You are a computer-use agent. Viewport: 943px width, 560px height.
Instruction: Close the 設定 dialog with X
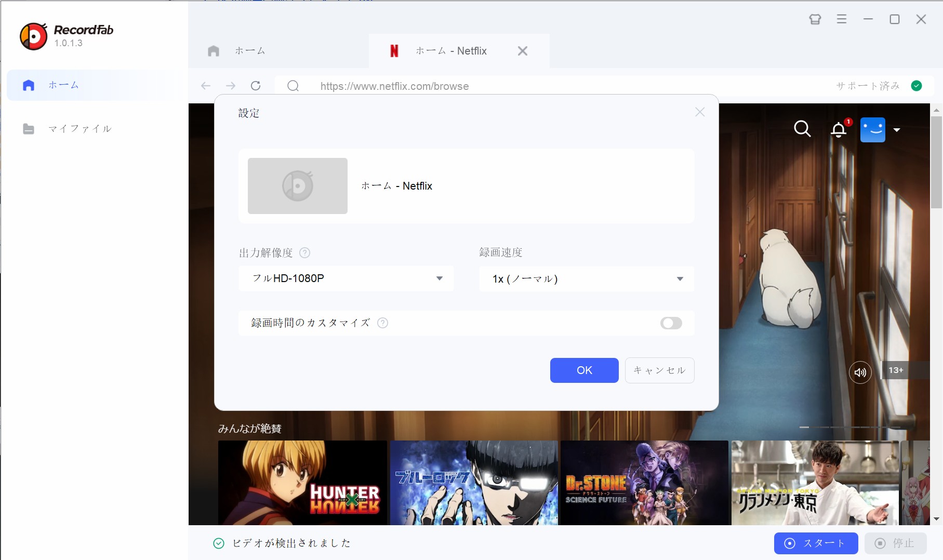click(700, 112)
